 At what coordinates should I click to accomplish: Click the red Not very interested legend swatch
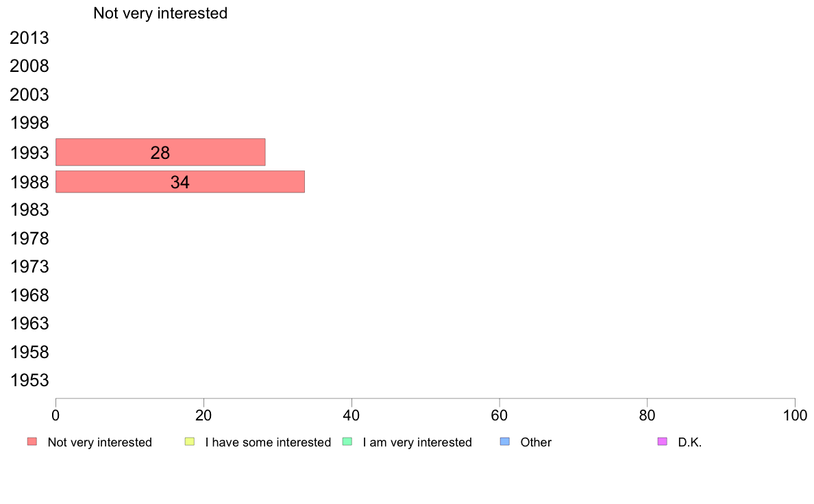32,442
